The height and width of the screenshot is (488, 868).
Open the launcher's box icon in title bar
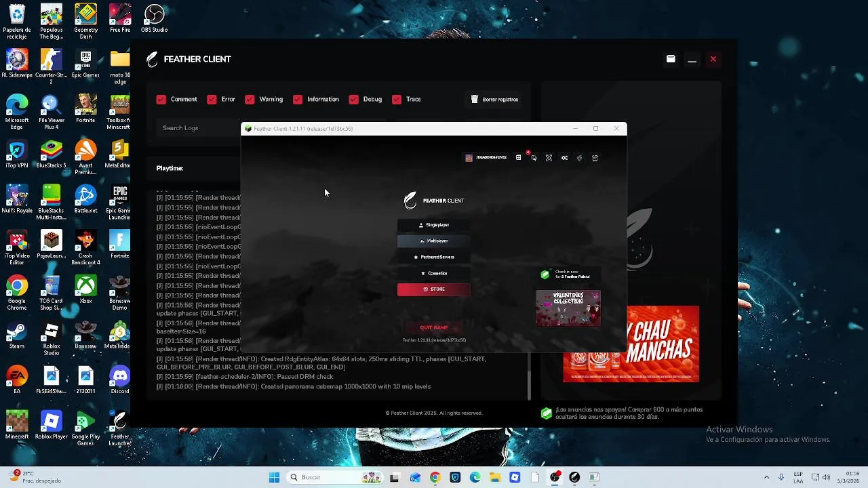click(671, 59)
